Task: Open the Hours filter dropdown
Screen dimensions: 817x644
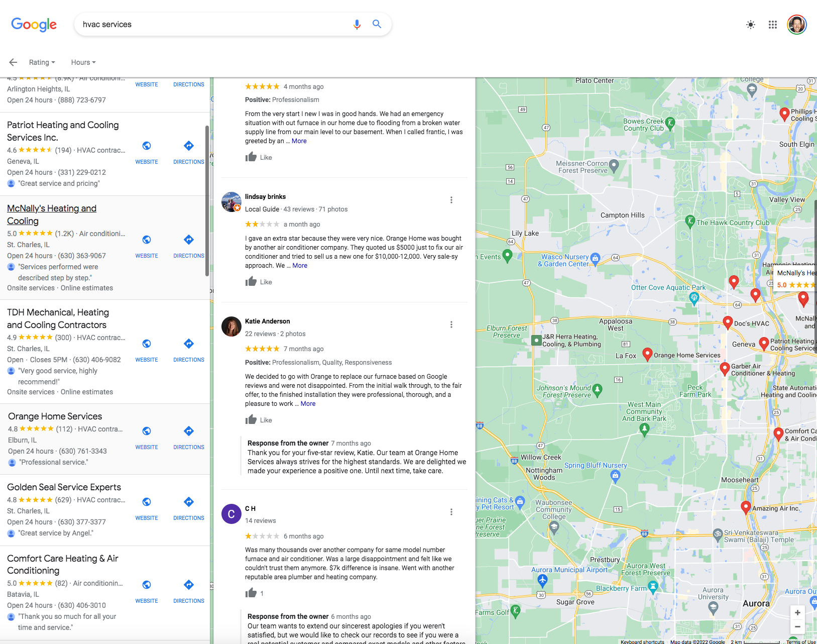Action: (x=83, y=62)
